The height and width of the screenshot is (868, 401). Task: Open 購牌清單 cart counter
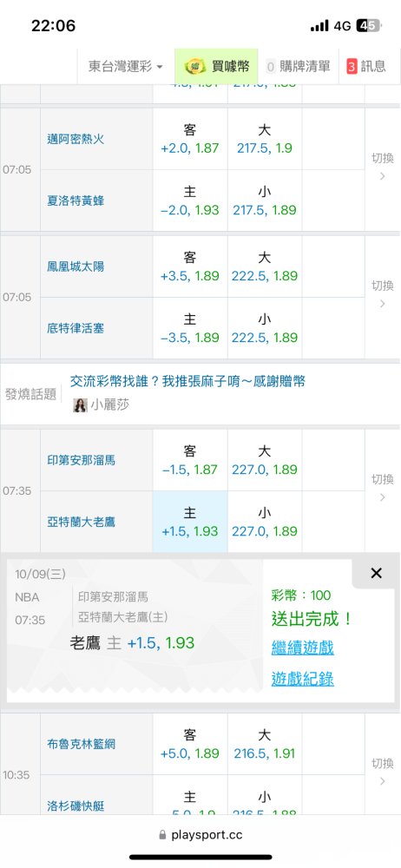point(299,67)
